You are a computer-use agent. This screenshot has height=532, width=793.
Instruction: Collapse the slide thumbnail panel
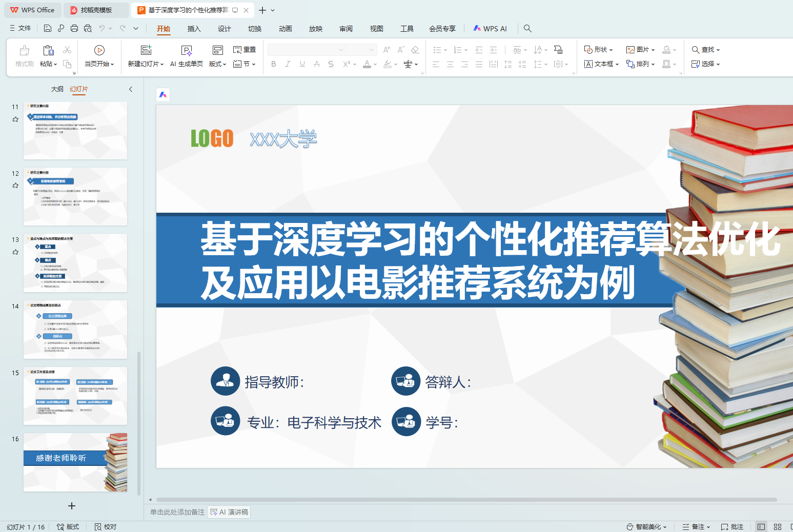[x=131, y=89]
